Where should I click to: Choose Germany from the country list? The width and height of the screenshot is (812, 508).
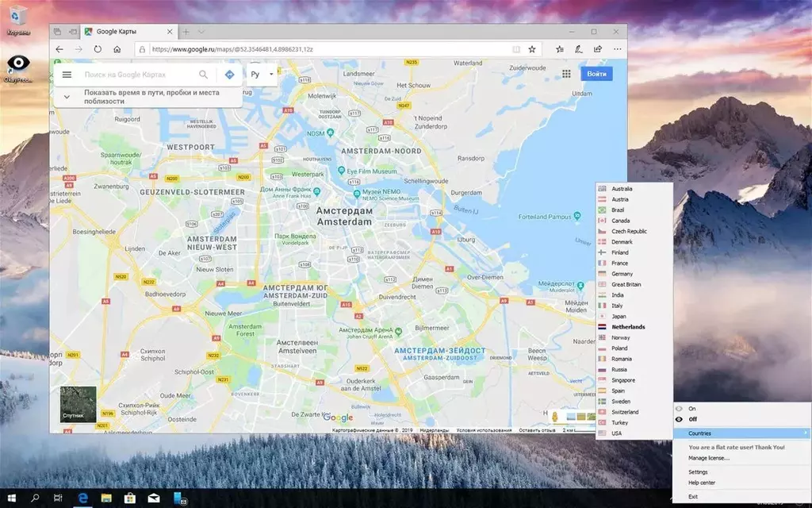pyautogui.click(x=634, y=274)
